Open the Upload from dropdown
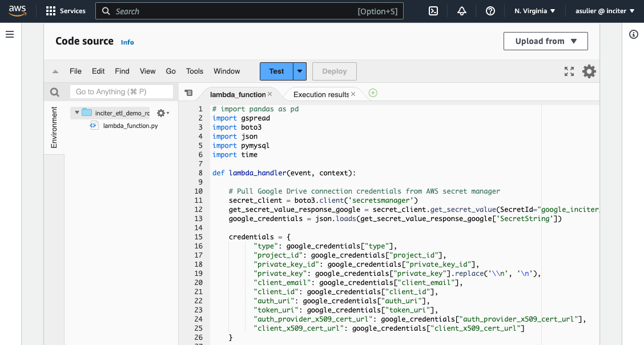The width and height of the screenshot is (644, 345). (545, 41)
